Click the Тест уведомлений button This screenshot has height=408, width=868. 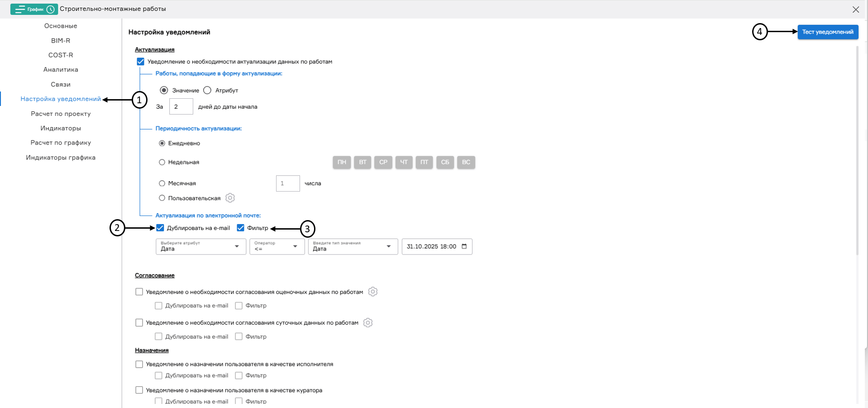tap(827, 32)
